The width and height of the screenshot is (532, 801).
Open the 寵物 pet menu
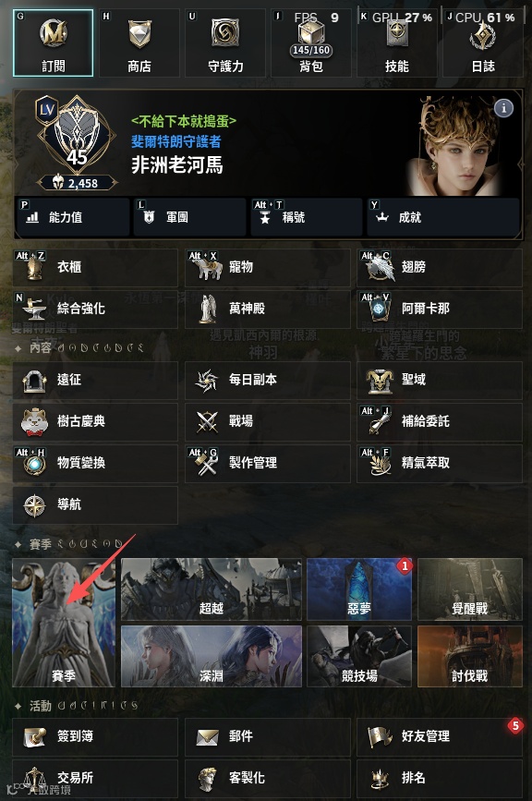[x=268, y=267]
